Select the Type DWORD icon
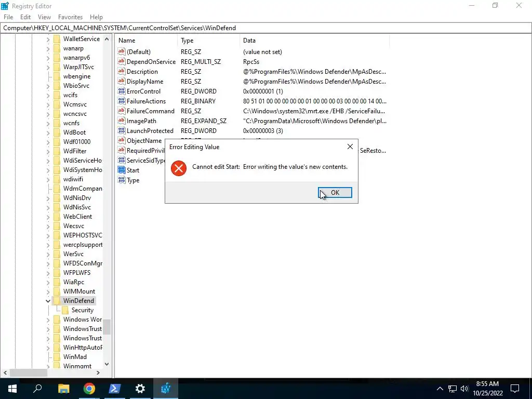This screenshot has height=399, width=532. [x=122, y=180]
